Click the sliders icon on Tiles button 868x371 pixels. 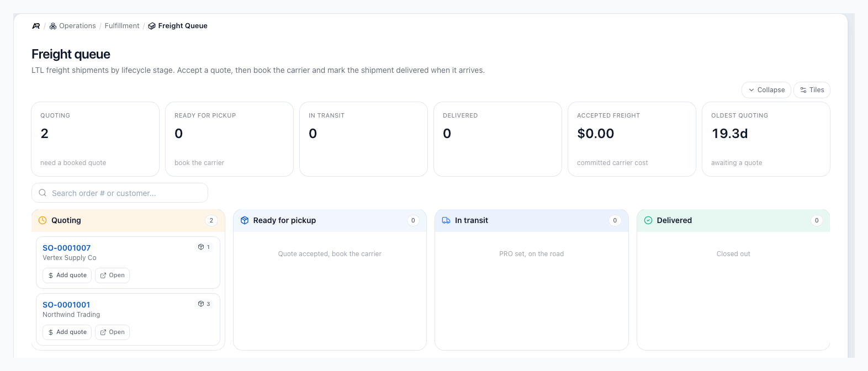[x=803, y=90]
